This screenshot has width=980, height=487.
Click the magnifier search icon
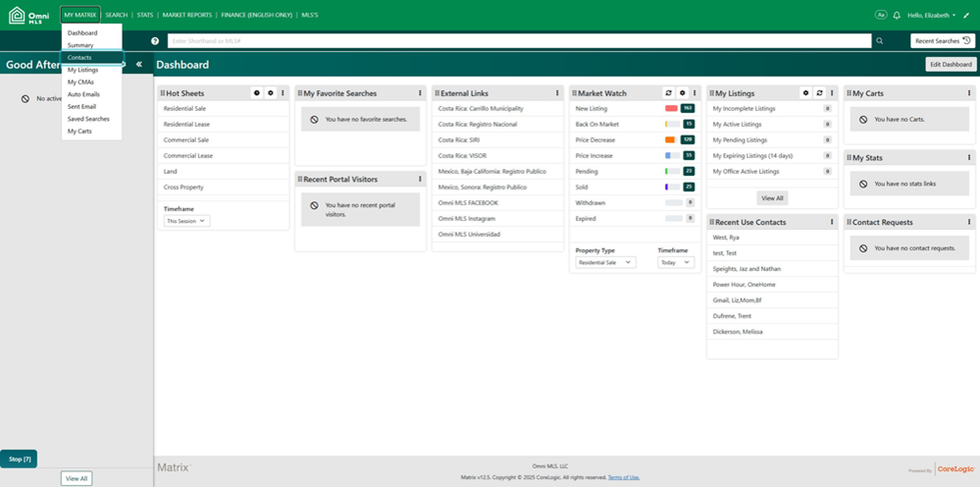[880, 41]
